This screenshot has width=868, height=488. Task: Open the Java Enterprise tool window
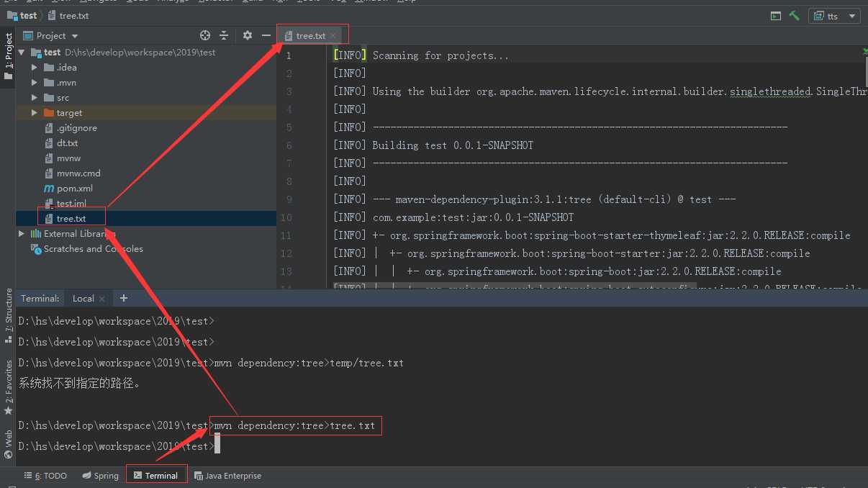point(227,476)
